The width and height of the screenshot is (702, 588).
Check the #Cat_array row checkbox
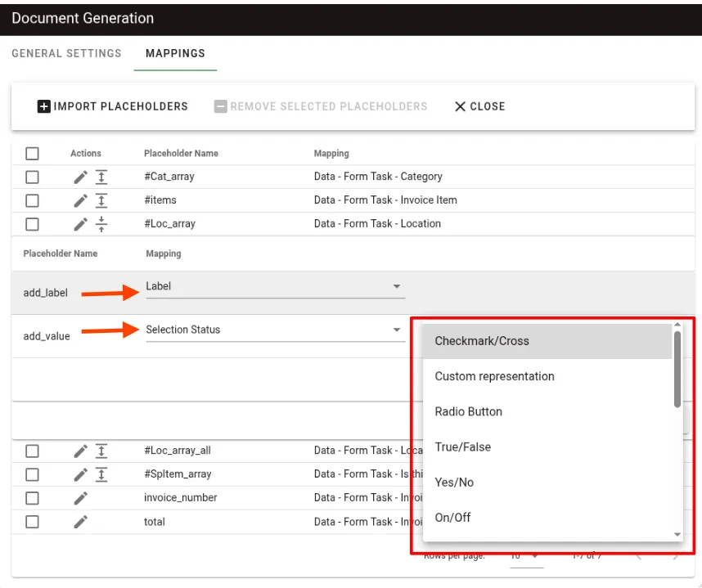pyautogui.click(x=32, y=176)
